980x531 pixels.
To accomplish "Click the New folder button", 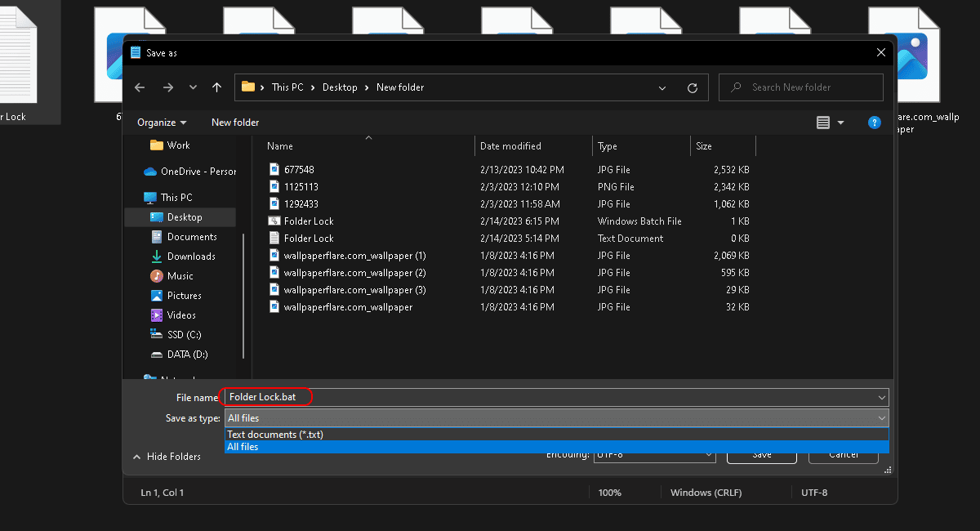I will click(235, 123).
